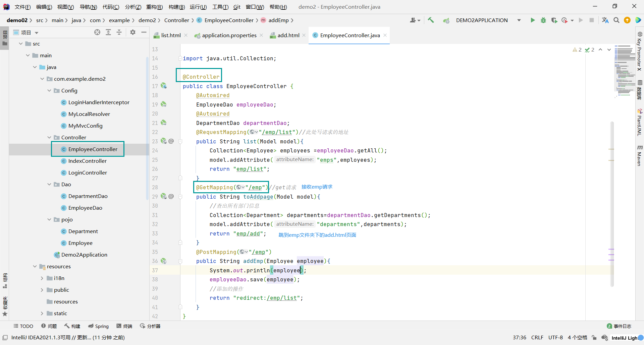The image size is (644, 345).
Task: Click the gutter bean icon on line 17
Action: (164, 86)
